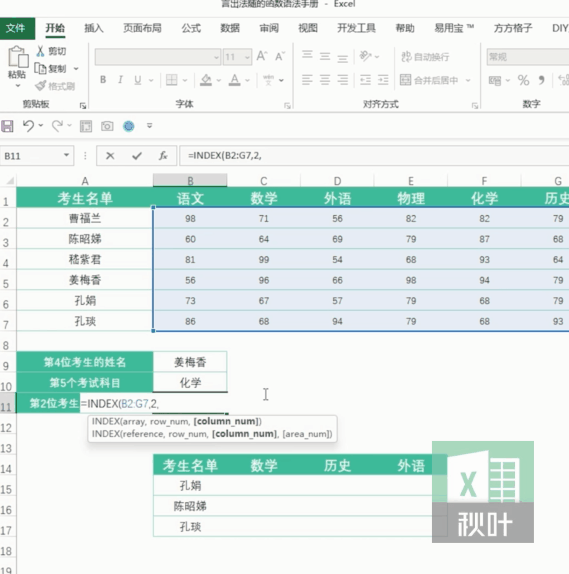Click the Undo arrow
Viewport: 569px width, 574px height.
coord(29,126)
